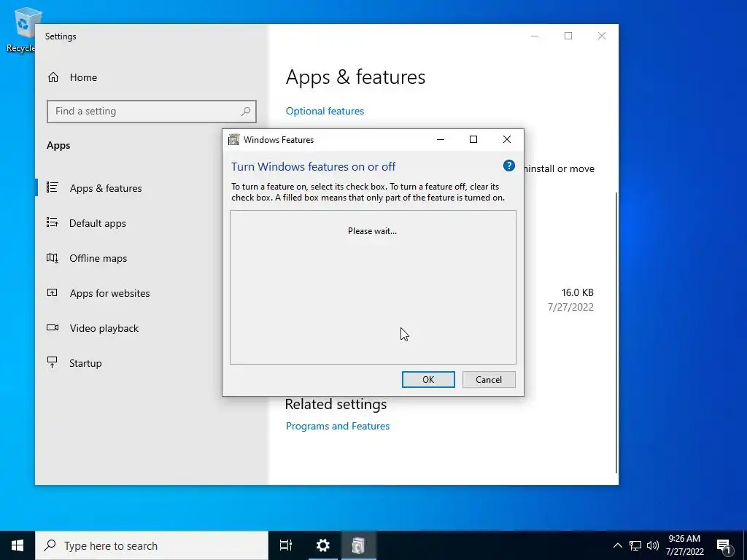This screenshot has height=560, width=747.
Task: Click the Settings window vertical scrollbar
Action: coord(617,332)
